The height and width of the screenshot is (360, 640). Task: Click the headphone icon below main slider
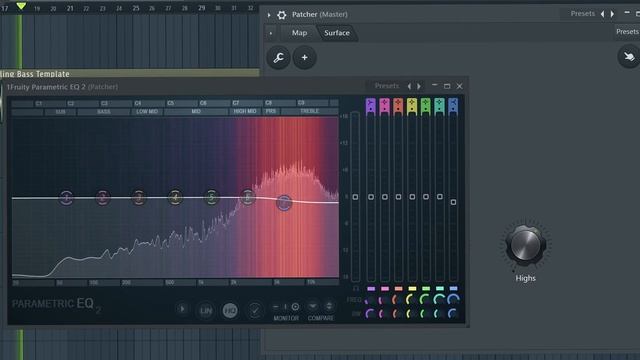point(356,289)
